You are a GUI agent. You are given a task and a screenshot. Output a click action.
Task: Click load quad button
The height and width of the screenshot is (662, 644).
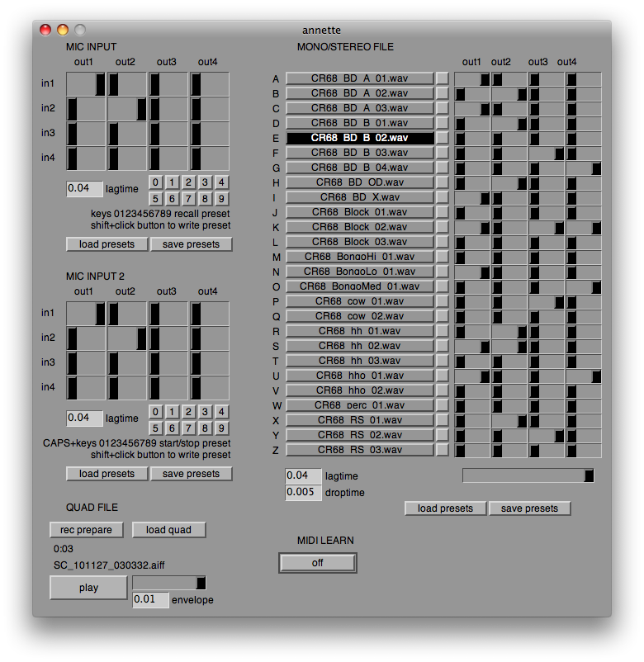click(169, 530)
